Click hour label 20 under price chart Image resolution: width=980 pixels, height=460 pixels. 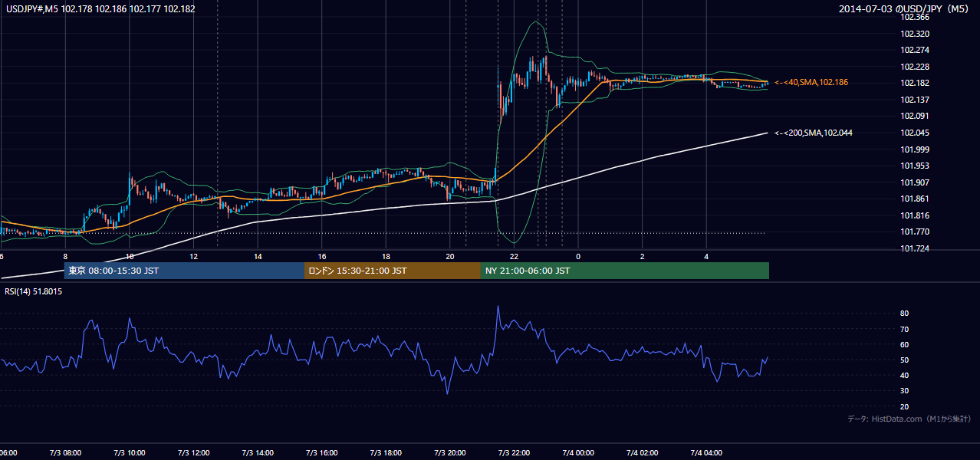tap(450, 256)
